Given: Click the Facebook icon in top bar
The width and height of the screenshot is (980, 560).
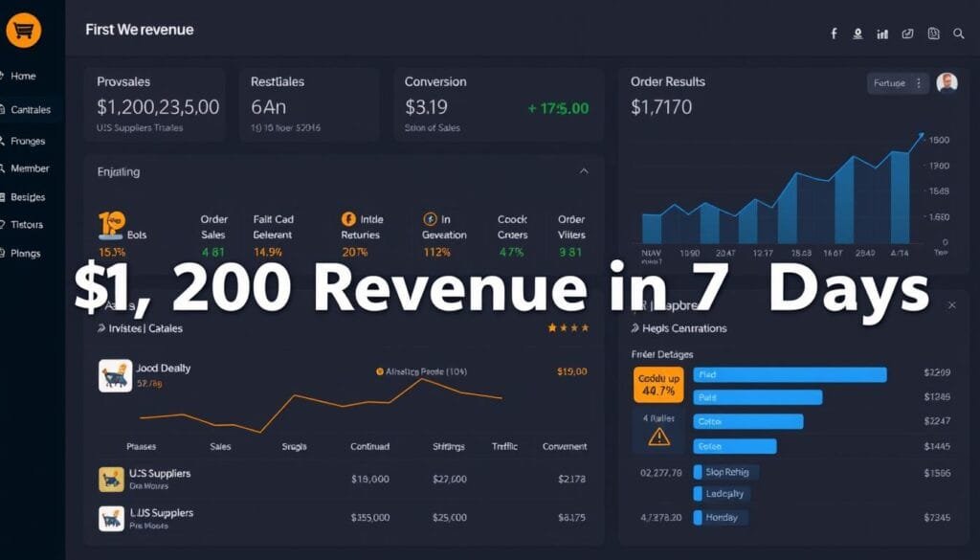Looking at the screenshot, I should pos(834,34).
